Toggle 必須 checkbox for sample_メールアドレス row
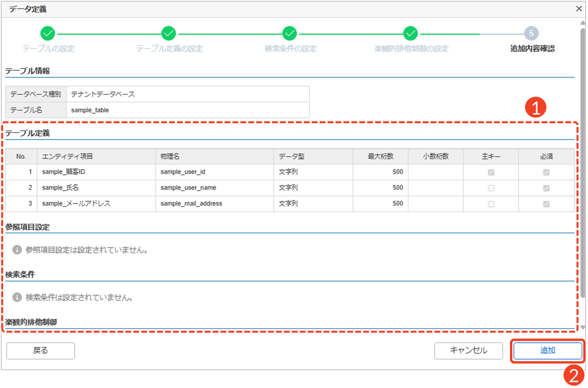 coord(546,204)
